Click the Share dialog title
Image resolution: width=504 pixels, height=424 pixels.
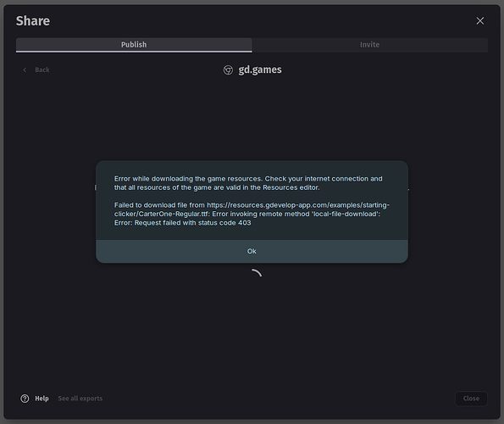tap(33, 21)
